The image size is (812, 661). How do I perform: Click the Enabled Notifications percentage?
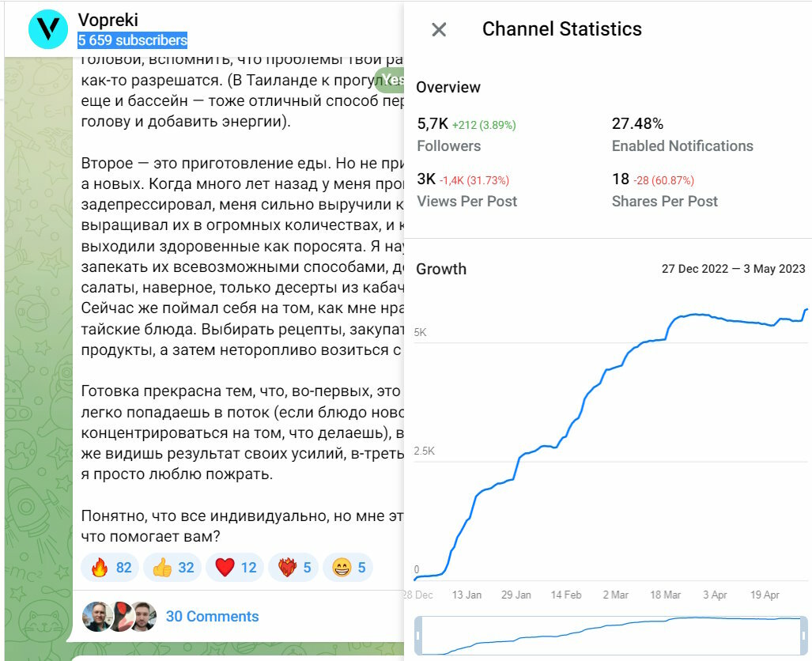(637, 124)
